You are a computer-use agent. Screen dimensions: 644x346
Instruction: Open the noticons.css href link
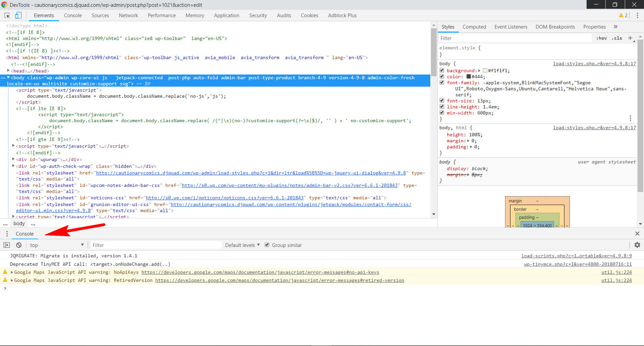tap(225, 197)
